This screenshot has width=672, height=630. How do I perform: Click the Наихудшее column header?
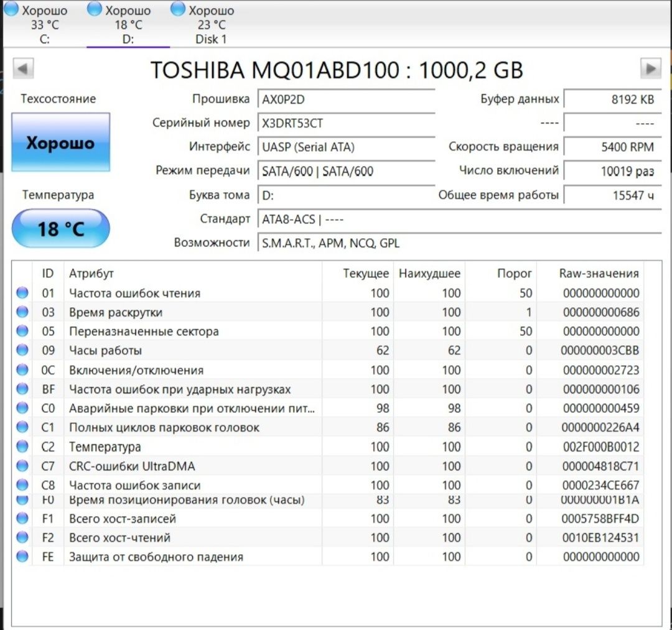click(429, 273)
